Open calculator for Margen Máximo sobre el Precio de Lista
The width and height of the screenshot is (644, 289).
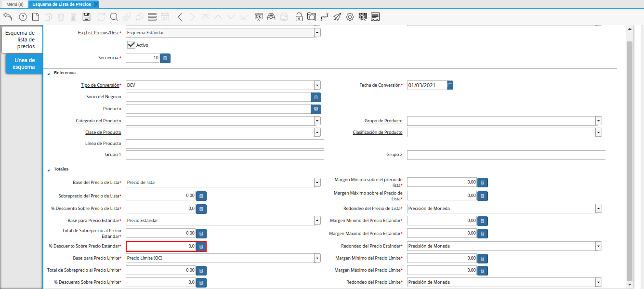pyautogui.click(x=483, y=196)
